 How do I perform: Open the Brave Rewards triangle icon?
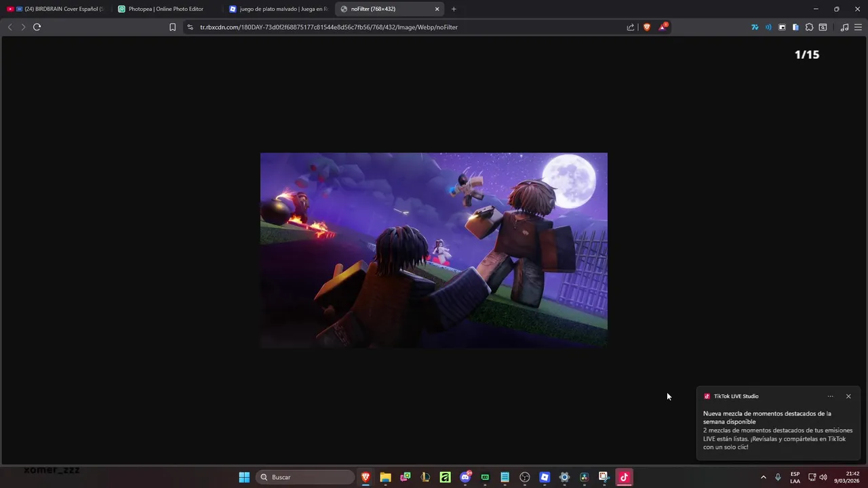click(663, 27)
